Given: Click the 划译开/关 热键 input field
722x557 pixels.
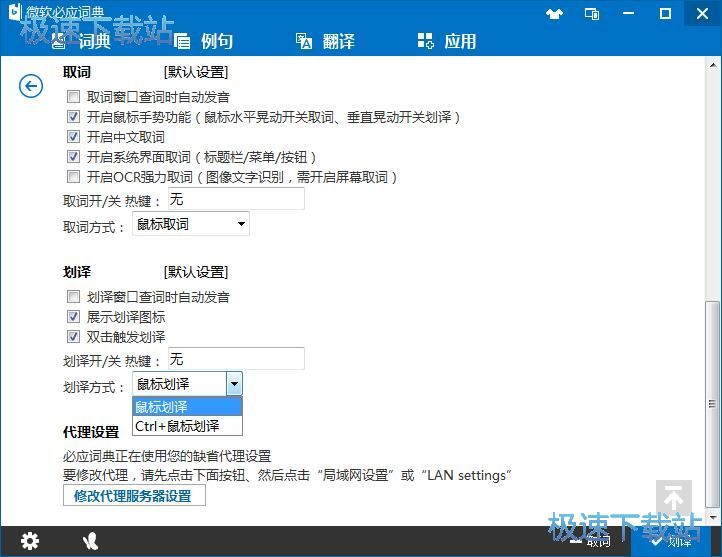Looking at the screenshot, I should [236, 358].
